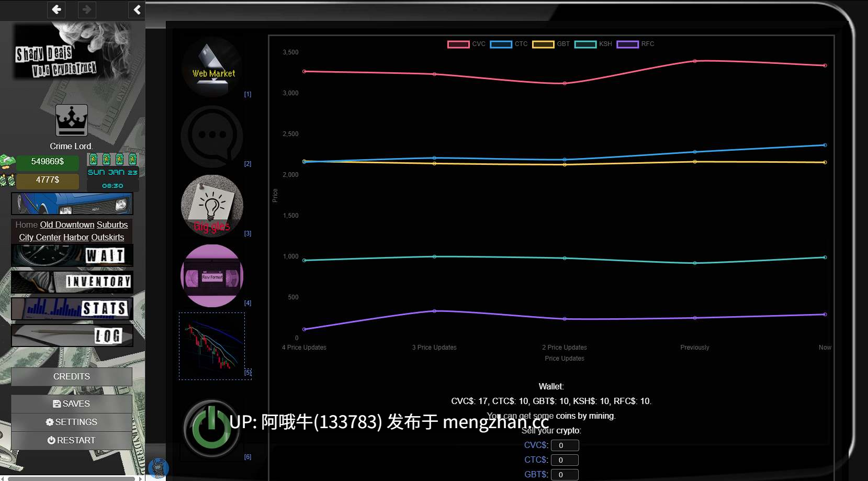Viewport: 868px width, 481px height.
Task: Click the green power button icon
Action: pos(211,428)
